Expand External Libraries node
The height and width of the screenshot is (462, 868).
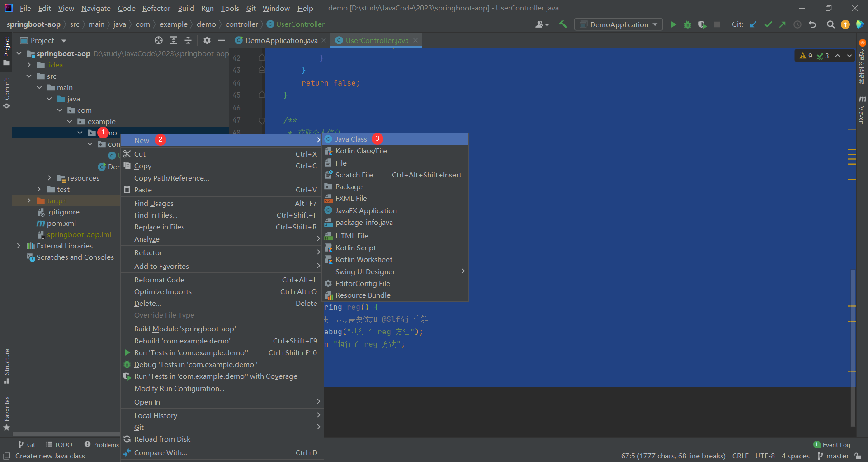click(x=19, y=246)
